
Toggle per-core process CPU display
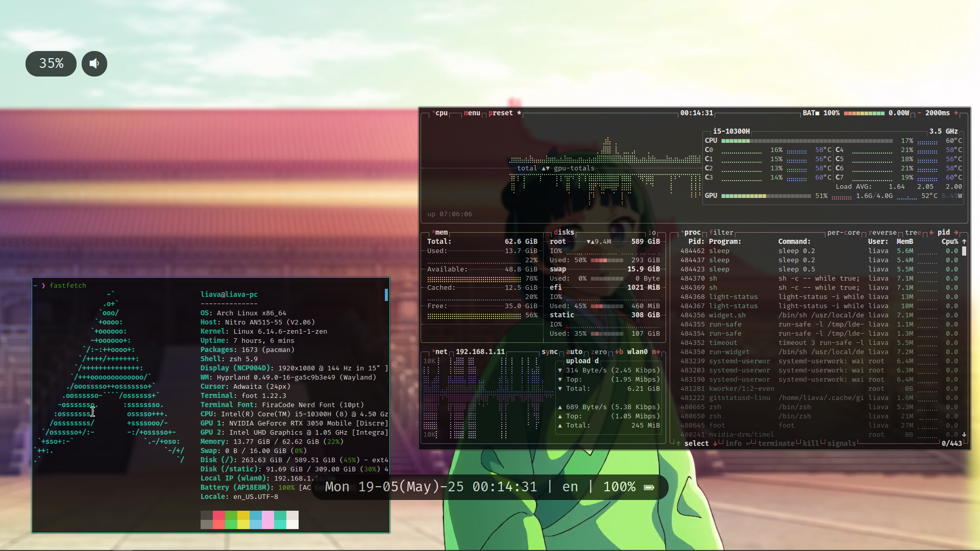[x=843, y=232]
